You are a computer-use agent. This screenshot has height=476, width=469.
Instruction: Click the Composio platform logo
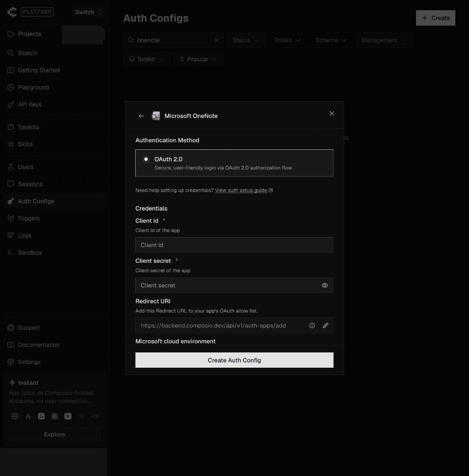pos(12,12)
